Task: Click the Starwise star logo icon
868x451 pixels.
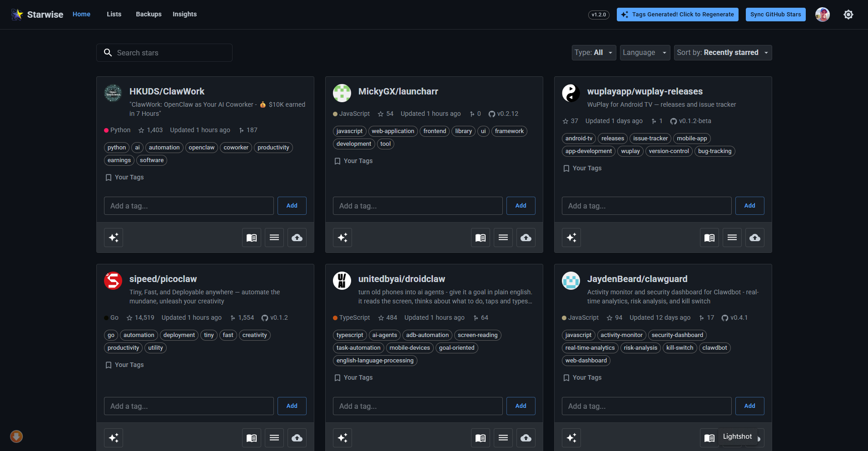Action: [17, 15]
